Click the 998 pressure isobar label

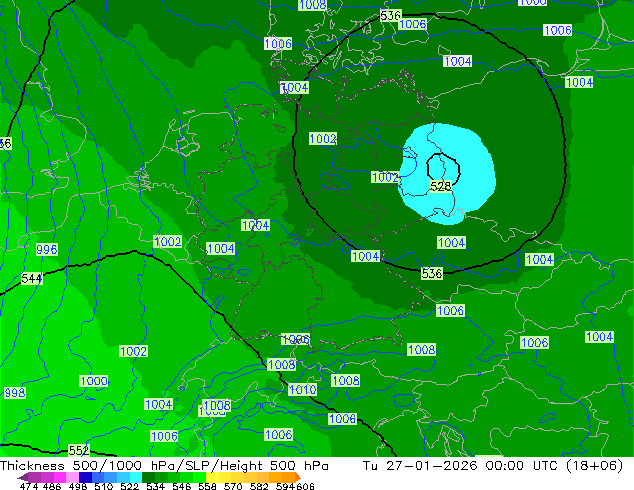click(15, 393)
